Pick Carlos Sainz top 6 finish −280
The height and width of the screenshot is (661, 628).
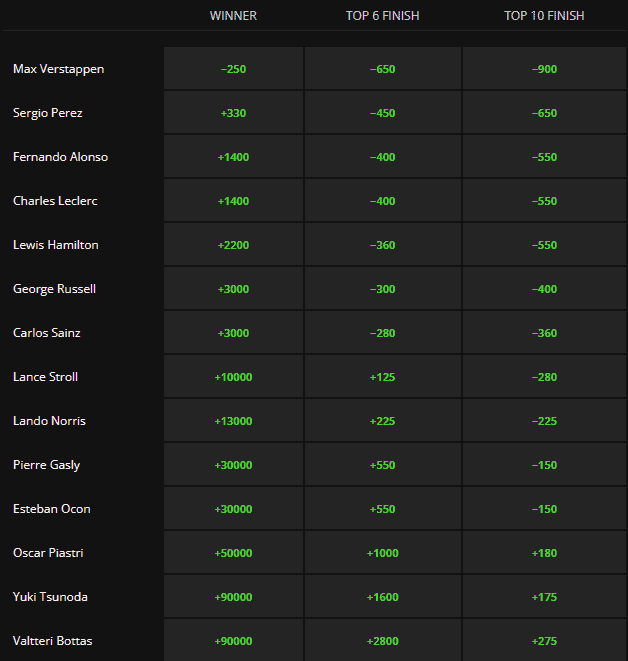click(x=383, y=333)
